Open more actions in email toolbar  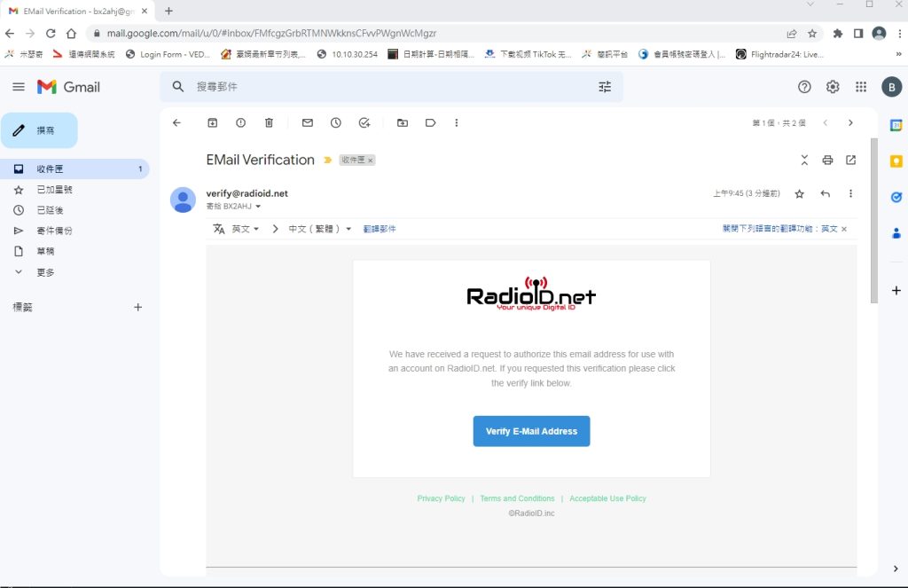coord(457,122)
